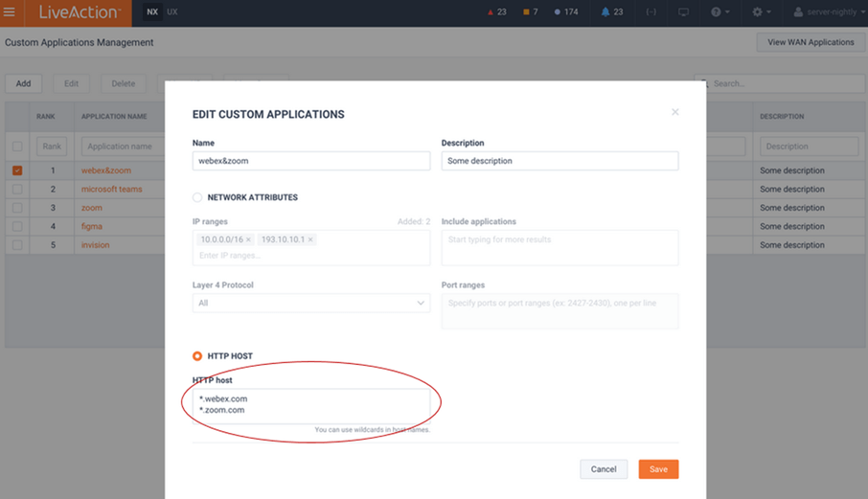Image resolution: width=868 pixels, height=499 pixels.
Task: Click the HTTP host text area
Action: tap(311, 406)
